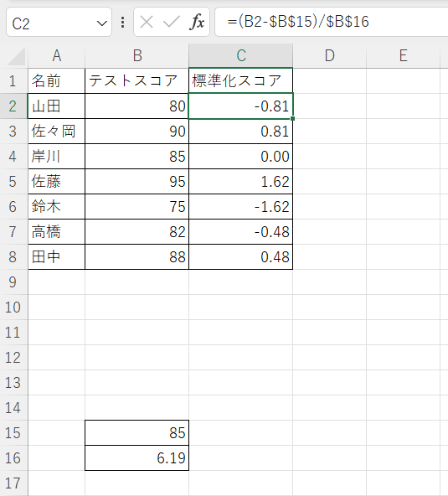
Task: Click the Insert Function fx icon
Action: click(197, 22)
